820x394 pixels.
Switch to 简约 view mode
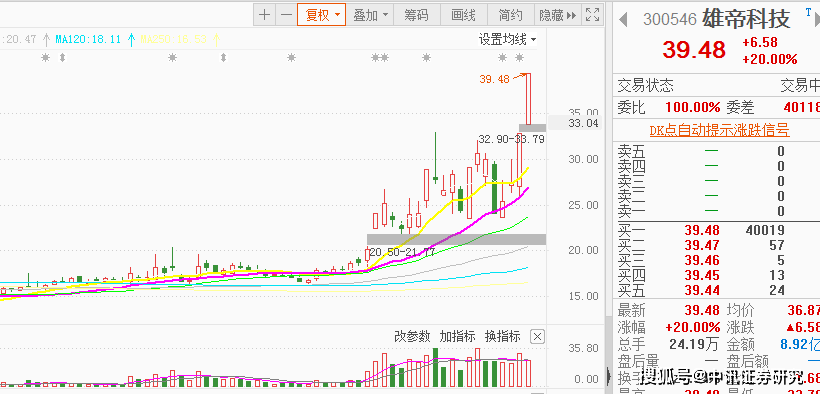pyautogui.click(x=510, y=15)
